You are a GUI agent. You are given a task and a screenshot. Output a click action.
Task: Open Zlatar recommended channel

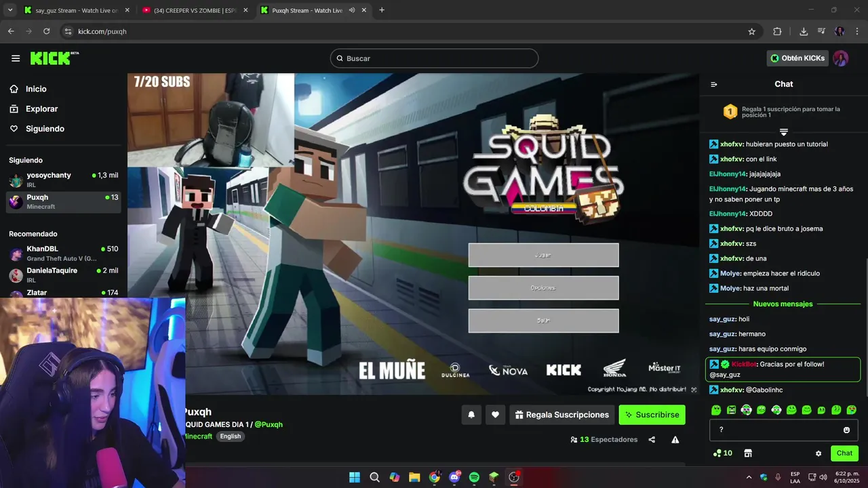coord(64,292)
